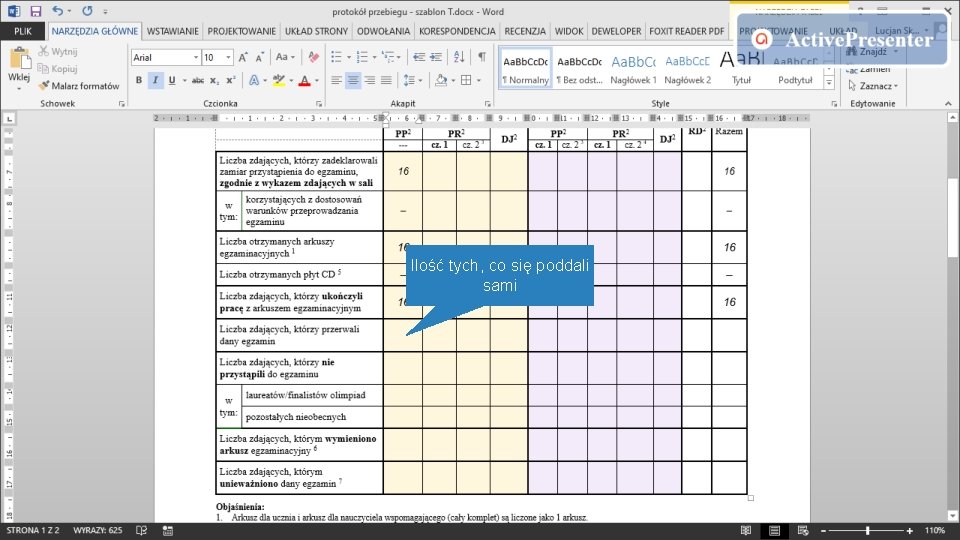Open the line spacing dropdown

[x=413, y=80]
